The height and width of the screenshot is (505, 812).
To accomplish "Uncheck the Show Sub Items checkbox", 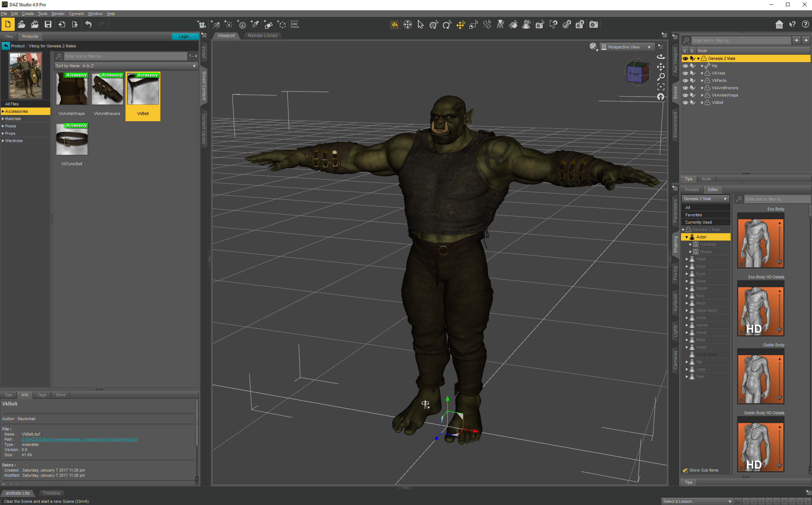I will tap(685, 470).
